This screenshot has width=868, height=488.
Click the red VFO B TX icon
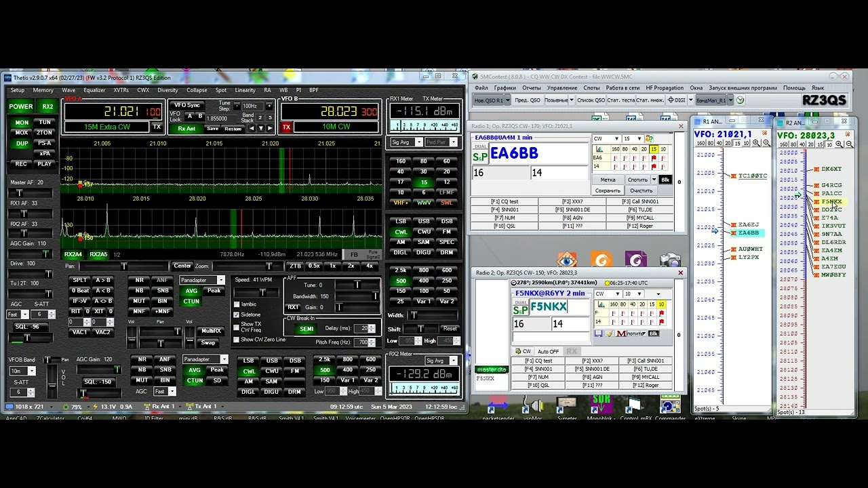coord(286,127)
